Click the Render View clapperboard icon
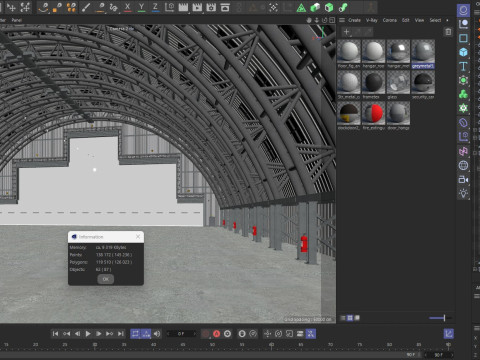480x360 pixels. coord(183,7)
